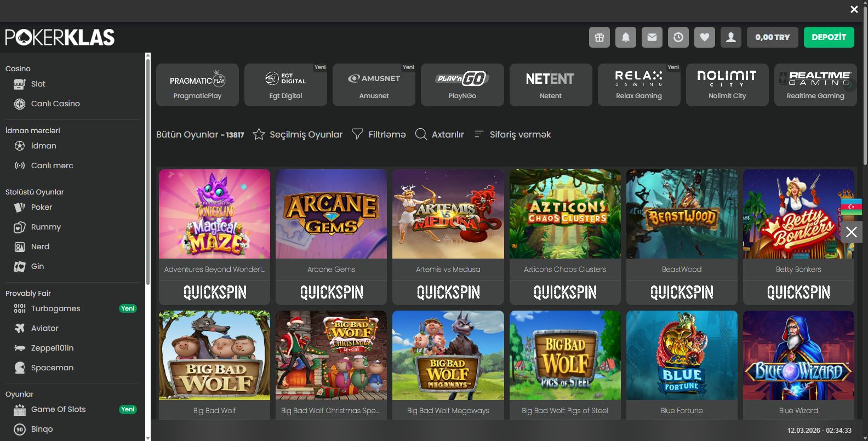Select the Netent provider tab
The image size is (868, 441).
[551, 85]
